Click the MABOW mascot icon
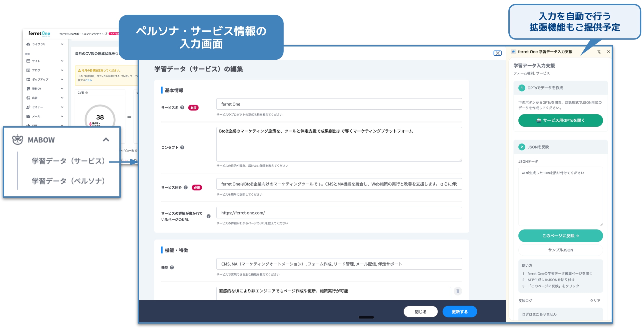This screenshot has height=329, width=644. [x=18, y=140]
